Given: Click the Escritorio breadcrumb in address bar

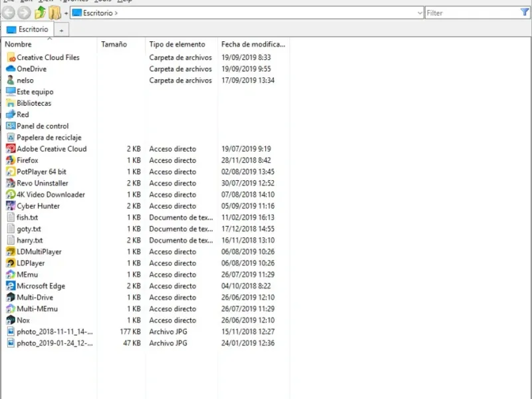Looking at the screenshot, I should pyautogui.click(x=98, y=13).
